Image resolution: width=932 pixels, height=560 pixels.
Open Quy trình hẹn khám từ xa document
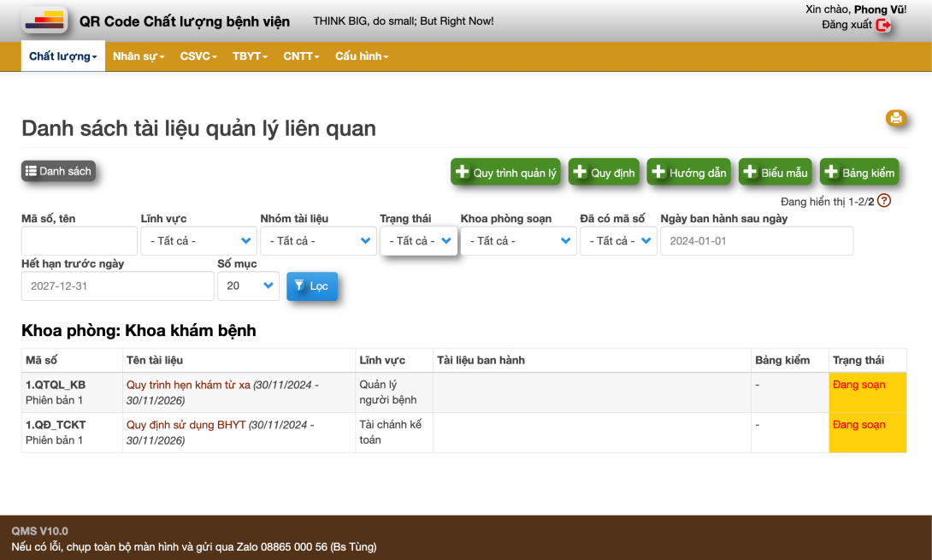point(188,385)
